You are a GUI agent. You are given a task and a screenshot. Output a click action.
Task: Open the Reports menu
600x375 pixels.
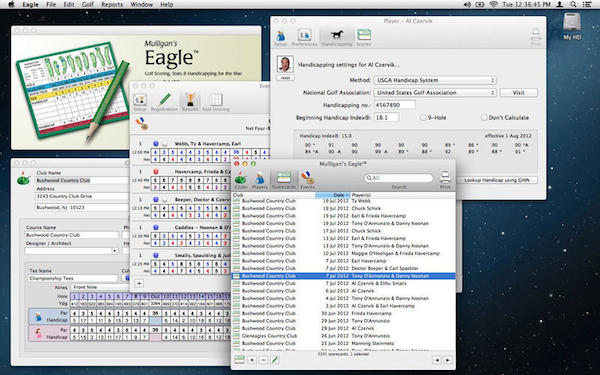click(112, 4)
